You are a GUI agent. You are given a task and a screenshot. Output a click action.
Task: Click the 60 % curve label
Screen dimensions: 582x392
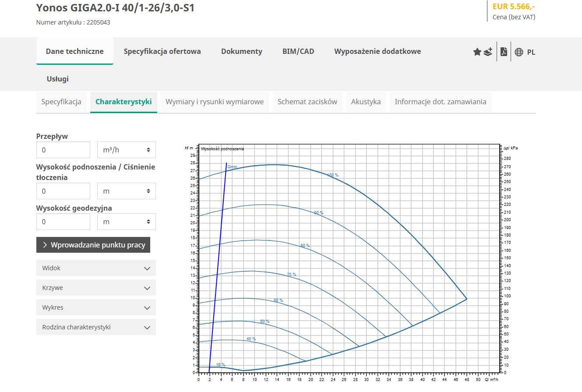[279, 300]
